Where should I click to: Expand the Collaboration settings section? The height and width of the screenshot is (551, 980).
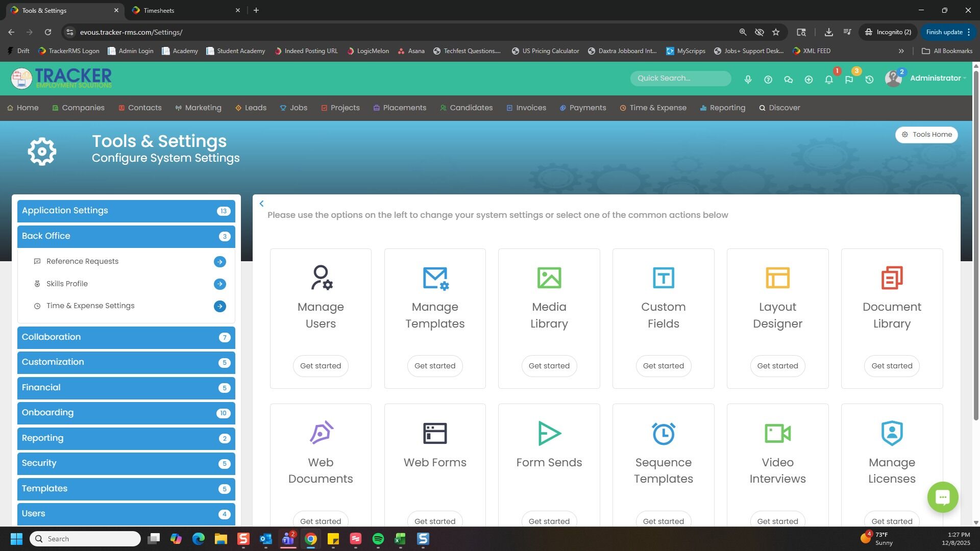pos(126,337)
